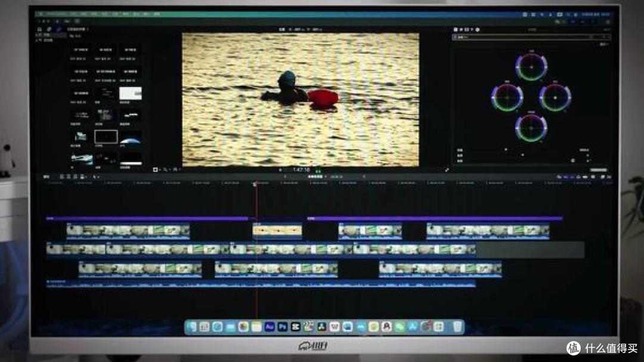644x362 pixels.
Task: Select the yellow highlighted timeline clip
Action: [x=277, y=231]
